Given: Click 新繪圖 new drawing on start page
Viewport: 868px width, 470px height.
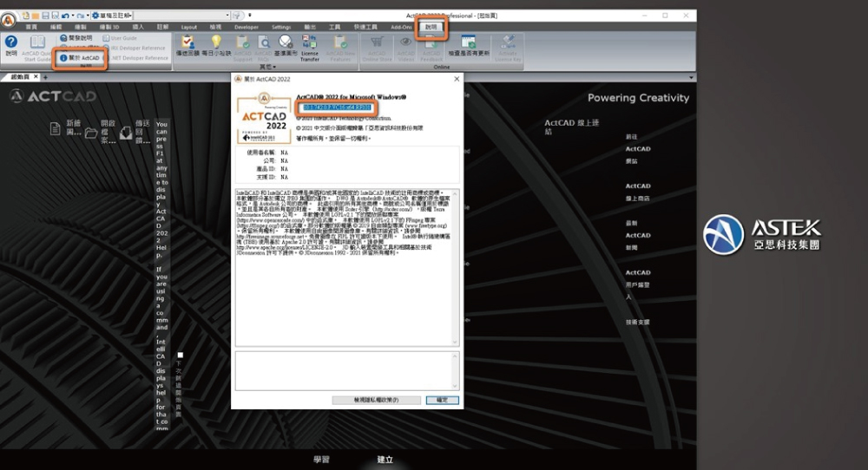Looking at the screenshot, I should [x=66, y=128].
